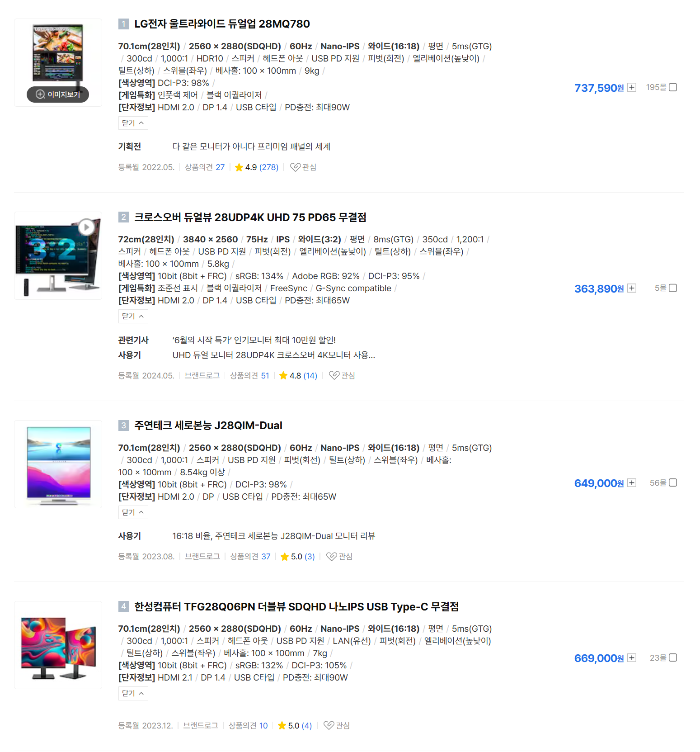Collapse 크로스오버 28UDP4K specs with 닫기
Screen dimensions: 700x752
133,316
